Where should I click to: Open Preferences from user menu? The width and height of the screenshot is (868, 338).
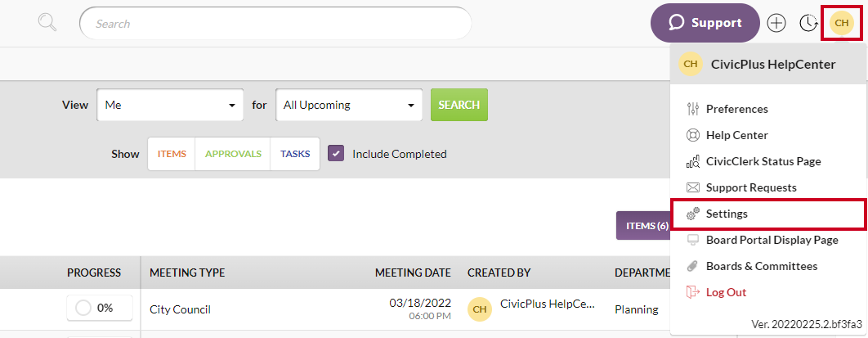[736, 109]
